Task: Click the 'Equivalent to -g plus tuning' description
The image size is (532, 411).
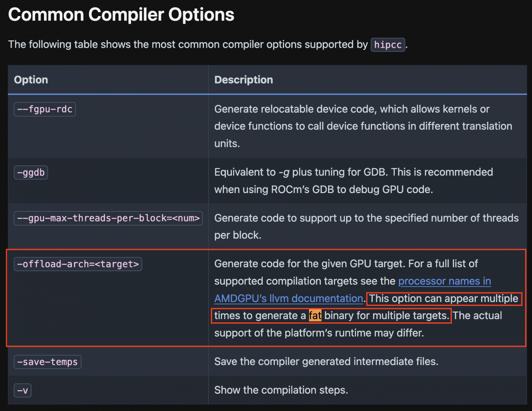Action: [353, 172]
